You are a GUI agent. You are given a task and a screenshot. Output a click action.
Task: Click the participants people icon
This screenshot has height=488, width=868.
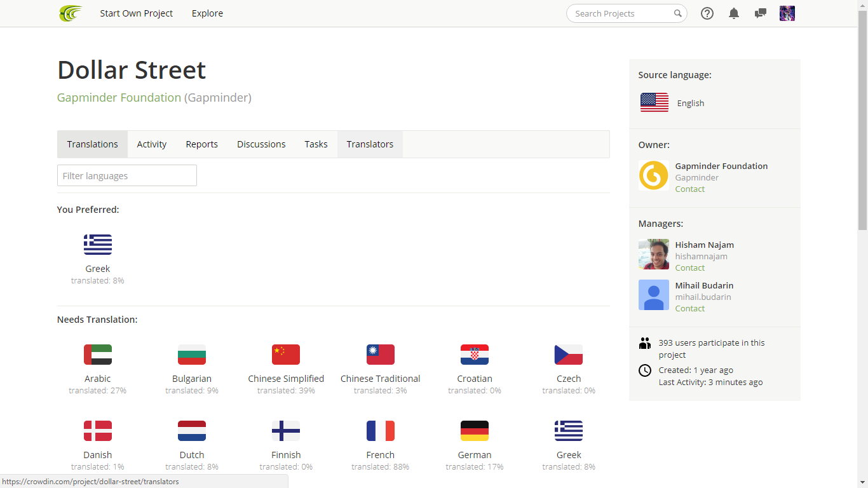pos(645,343)
